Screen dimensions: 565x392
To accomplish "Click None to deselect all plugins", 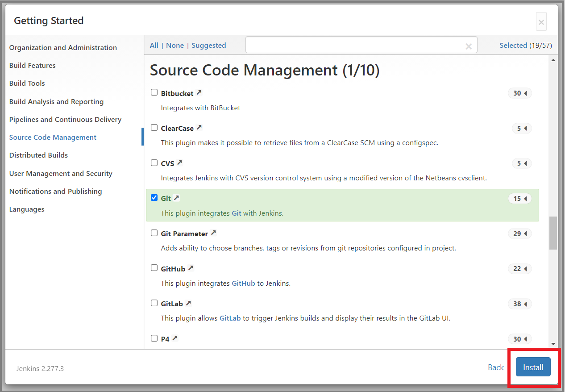I will click(175, 45).
